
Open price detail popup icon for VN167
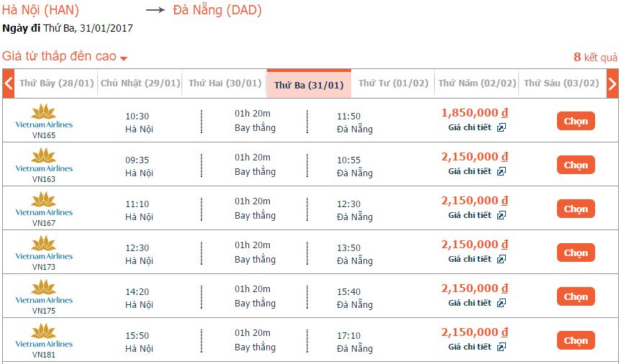502,216
